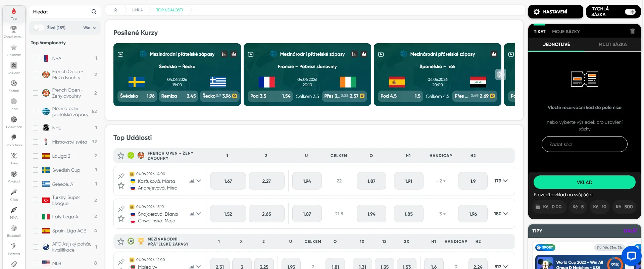Pin the Kosfuková vs Andrejevová match

coord(121,175)
